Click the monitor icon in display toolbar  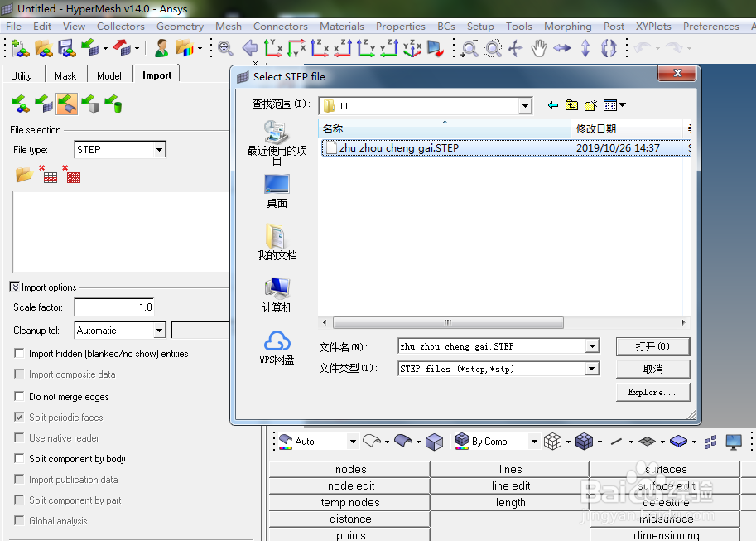point(734,442)
